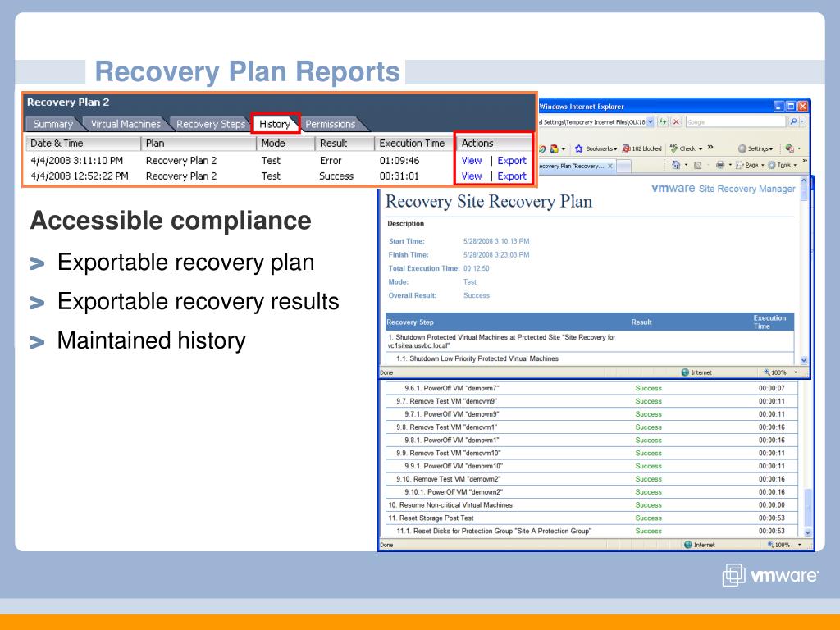The image size is (840, 630).
Task: Click '10. Resume Non-critical Virtual Machines' row
Action: (x=592, y=505)
